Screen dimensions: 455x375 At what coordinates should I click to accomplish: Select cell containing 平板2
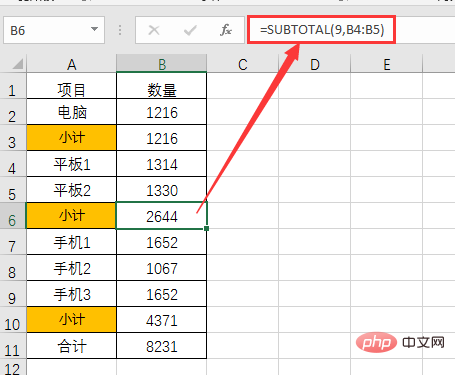[x=72, y=190]
